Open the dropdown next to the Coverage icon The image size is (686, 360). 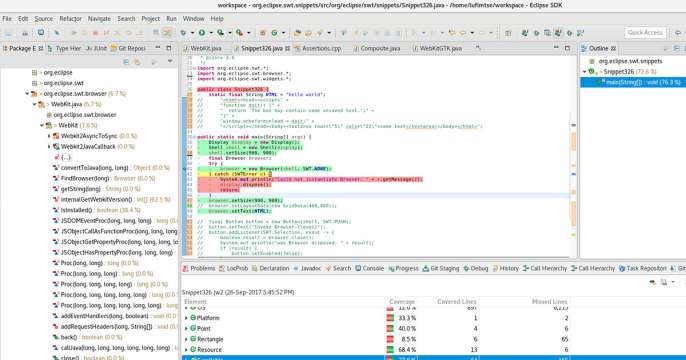pos(229,33)
